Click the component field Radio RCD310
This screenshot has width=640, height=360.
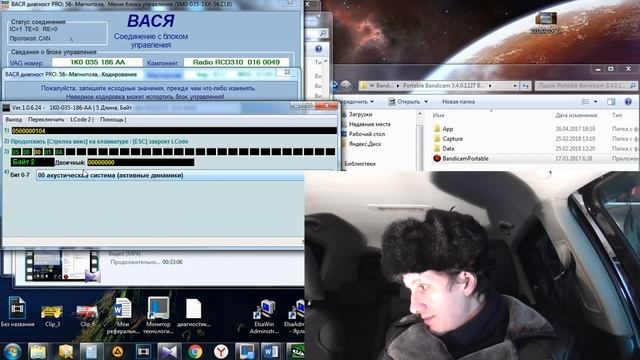coord(236,62)
